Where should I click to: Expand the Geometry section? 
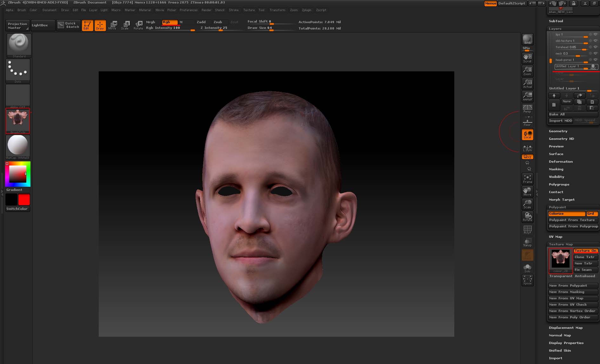point(558,131)
